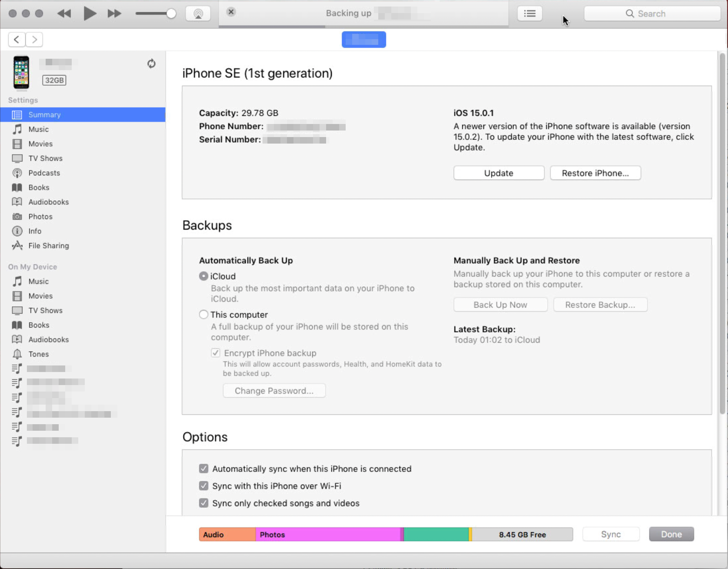
Task: Go back with the left chevron
Action: 17,40
